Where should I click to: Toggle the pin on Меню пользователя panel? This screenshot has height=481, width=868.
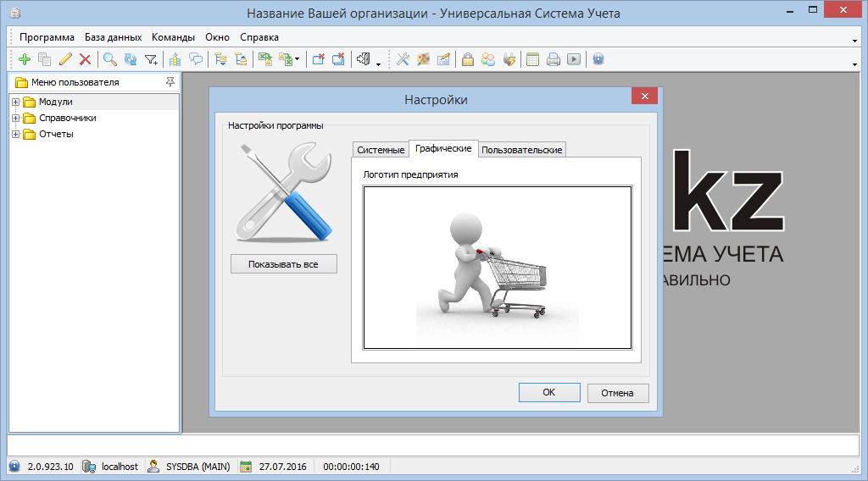pos(170,82)
